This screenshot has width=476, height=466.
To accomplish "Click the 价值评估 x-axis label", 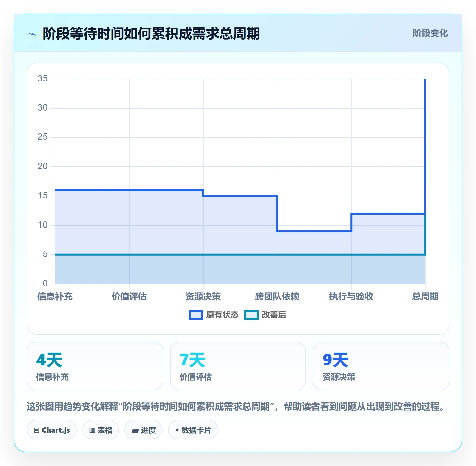I will 129,296.
